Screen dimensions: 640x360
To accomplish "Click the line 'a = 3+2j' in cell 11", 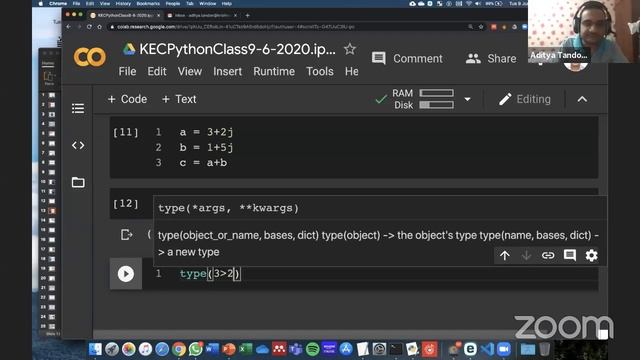I will (x=206, y=132).
